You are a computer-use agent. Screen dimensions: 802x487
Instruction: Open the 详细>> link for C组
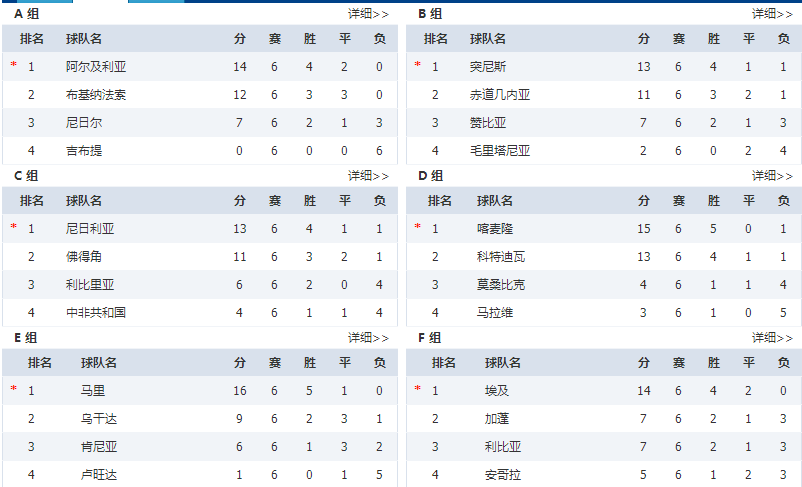click(368, 176)
